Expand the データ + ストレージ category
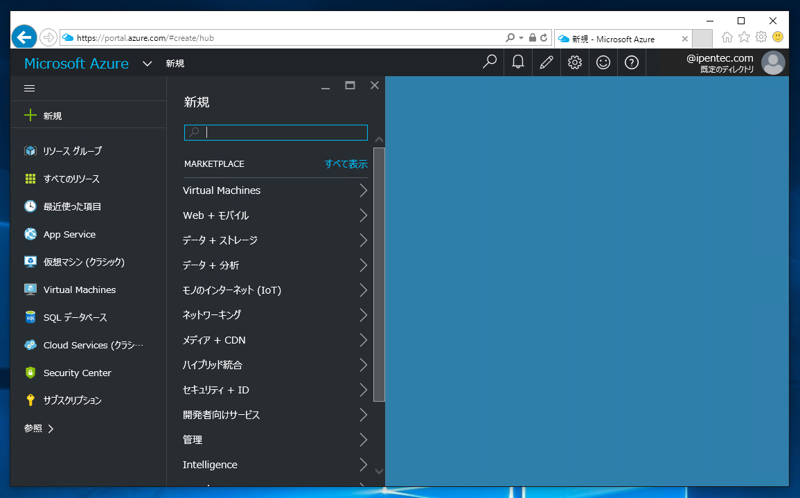Image resolution: width=800 pixels, height=498 pixels. pos(275,240)
